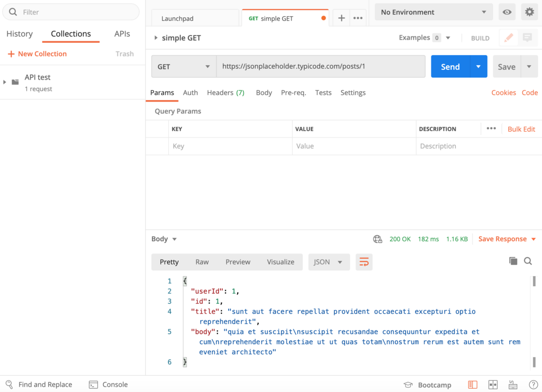Open Send button dropdown arrow

click(478, 67)
